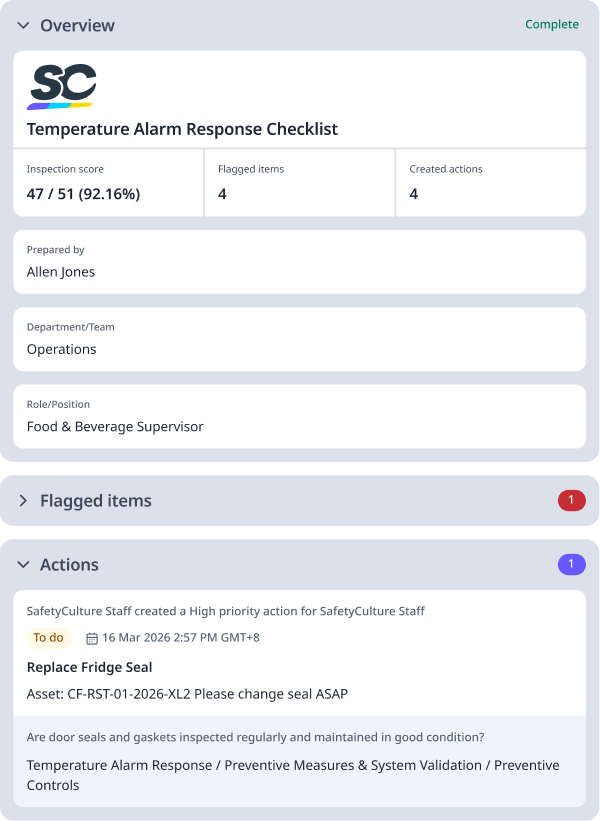
Task: Click the Prepared by field showing Allen Jones
Action: pos(299,262)
